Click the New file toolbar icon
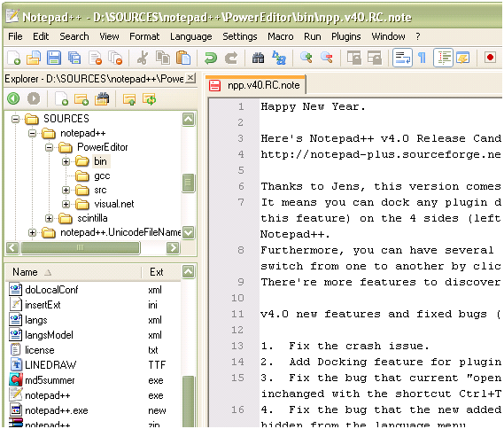The height and width of the screenshot is (429, 504). [x=13, y=58]
